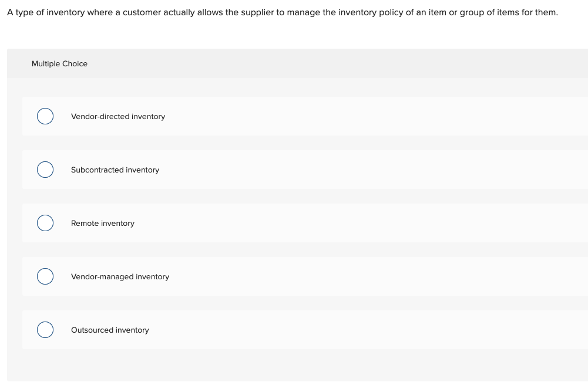Click the fourth answer option row

tap(294, 276)
